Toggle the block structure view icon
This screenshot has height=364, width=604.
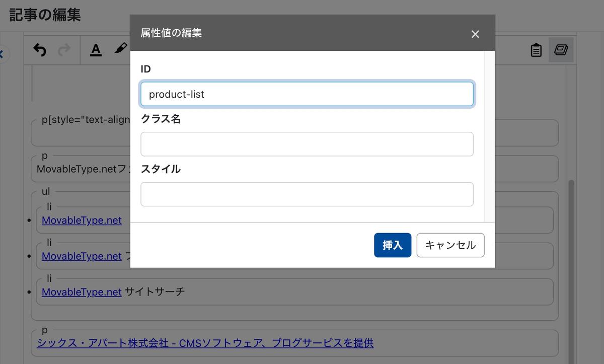tap(561, 50)
